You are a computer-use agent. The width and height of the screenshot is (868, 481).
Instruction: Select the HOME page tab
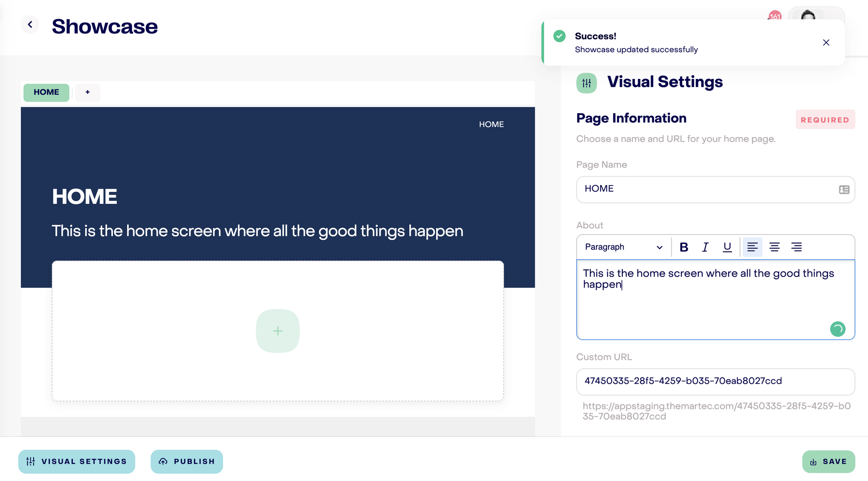[46, 92]
